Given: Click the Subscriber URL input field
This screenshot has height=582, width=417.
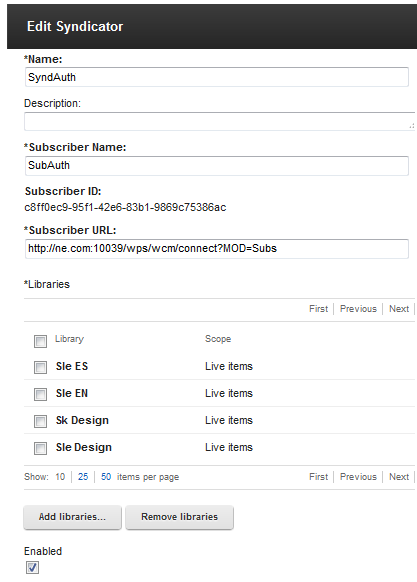Looking at the screenshot, I should [217, 249].
